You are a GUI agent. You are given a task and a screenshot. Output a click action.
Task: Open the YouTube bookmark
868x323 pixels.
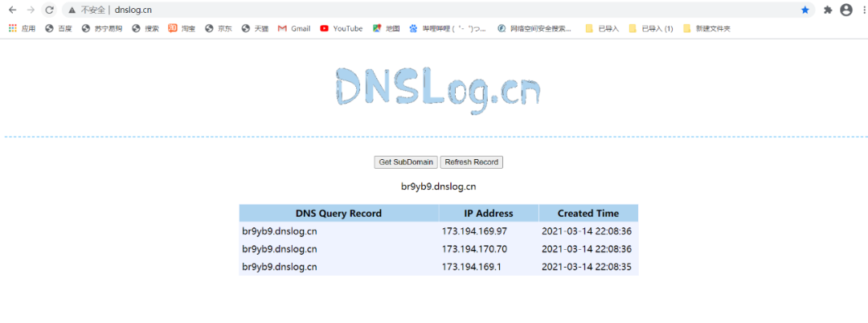pyautogui.click(x=342, y=28)
